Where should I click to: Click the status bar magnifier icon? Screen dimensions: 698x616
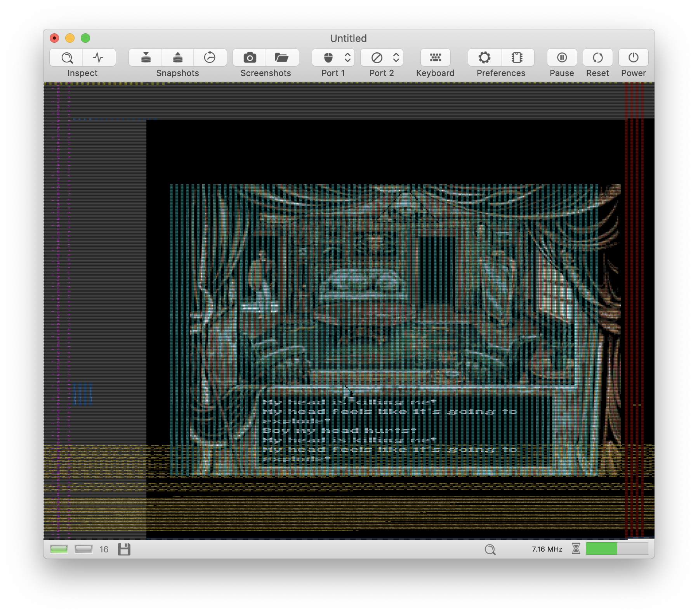[490, 549]
